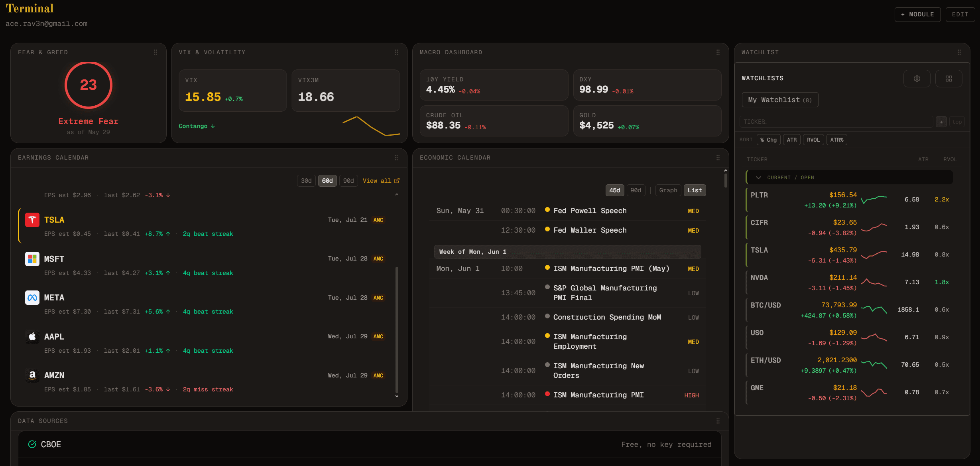Click the EDIT button
Image resolution: width=980 pixels, height=466 pixels.
(960, 14)
